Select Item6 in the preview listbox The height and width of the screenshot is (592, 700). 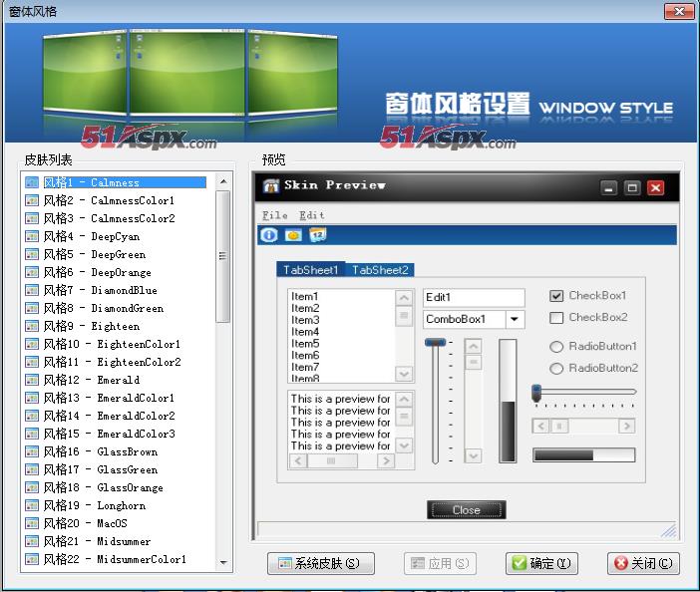click(305, 355)
